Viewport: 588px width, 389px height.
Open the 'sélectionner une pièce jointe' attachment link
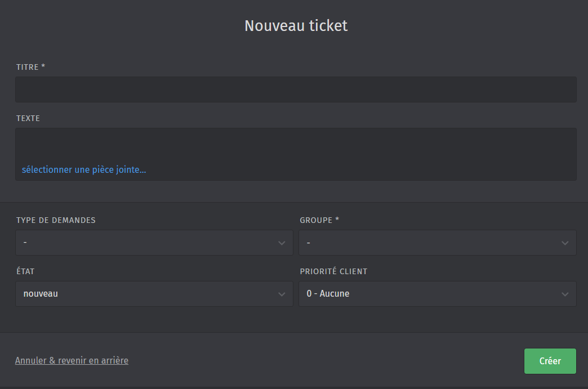click(x=84, y=170)
